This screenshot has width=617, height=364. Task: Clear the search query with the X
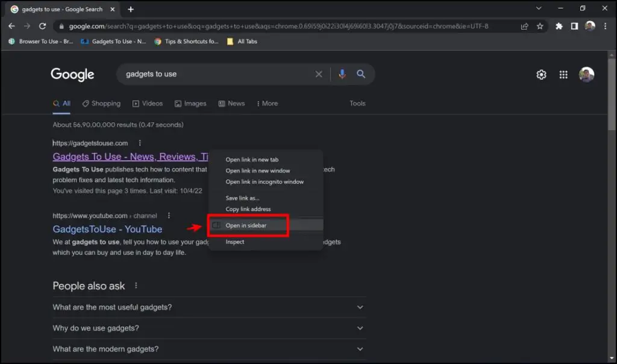[319, 74]
